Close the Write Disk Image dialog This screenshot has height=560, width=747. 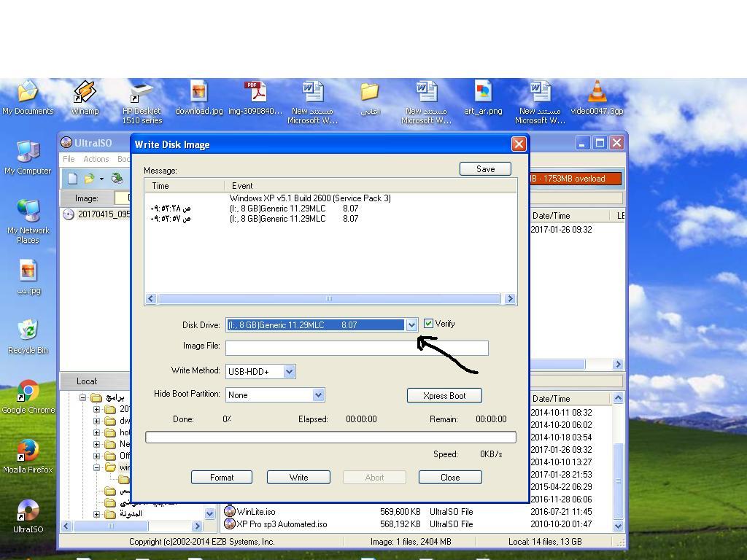(x=519, y=144)
